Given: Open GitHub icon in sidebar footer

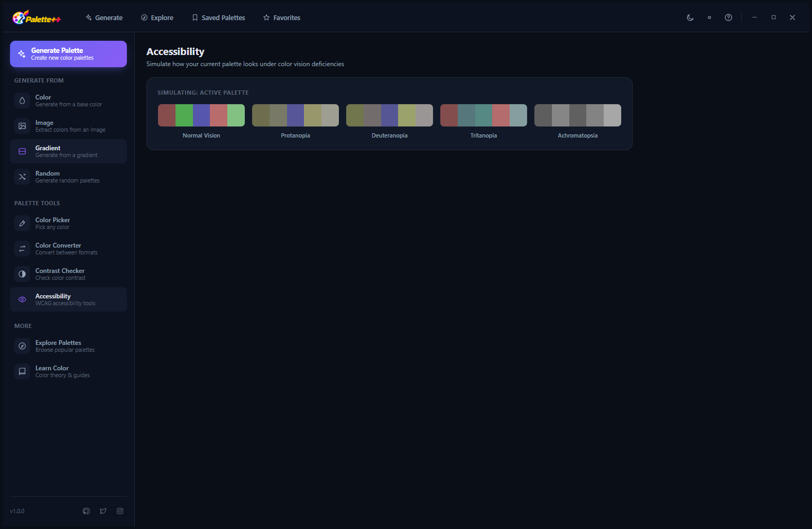Looking at the screenshot, I should pyautogui.click(x=86, y=511).
